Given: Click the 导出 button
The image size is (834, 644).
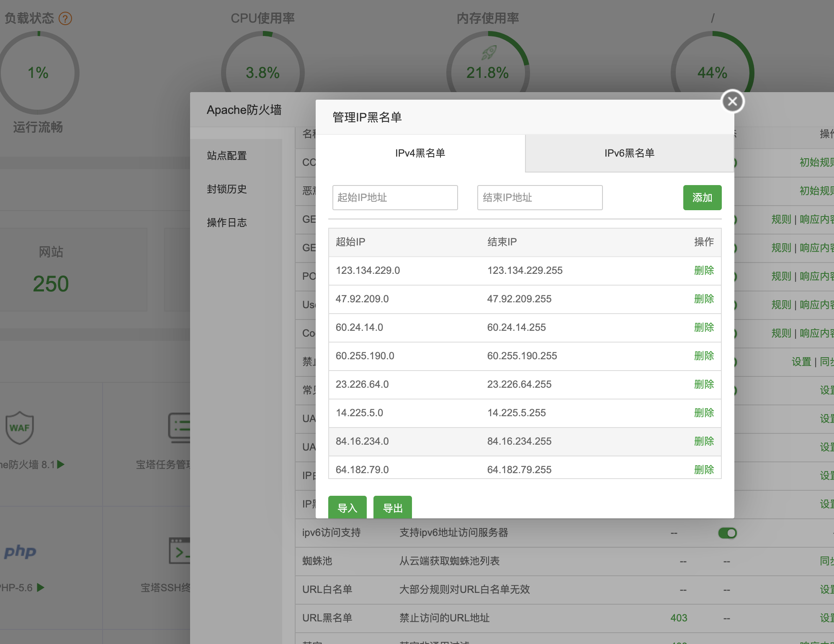Looking at the screenshot, I should click(392, 507).
